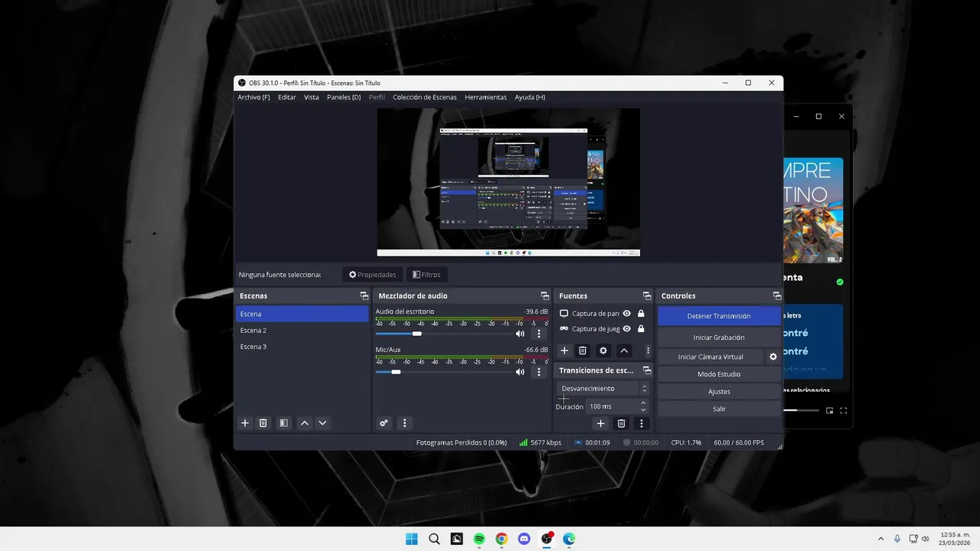Image resolution: width=980 pixels, height=551 pixels.
Task: Open Spotify from the taskbar
Action: (x=479, y=539)
